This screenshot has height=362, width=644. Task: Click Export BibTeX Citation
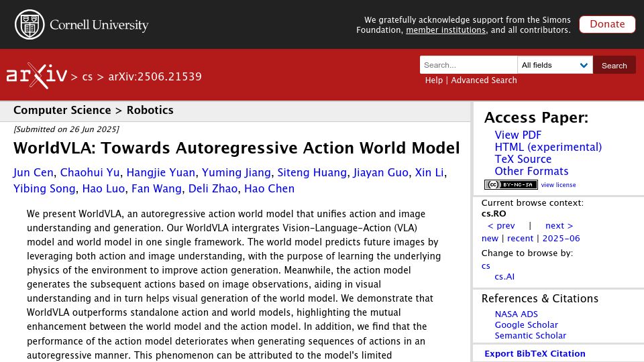[535, 353]
